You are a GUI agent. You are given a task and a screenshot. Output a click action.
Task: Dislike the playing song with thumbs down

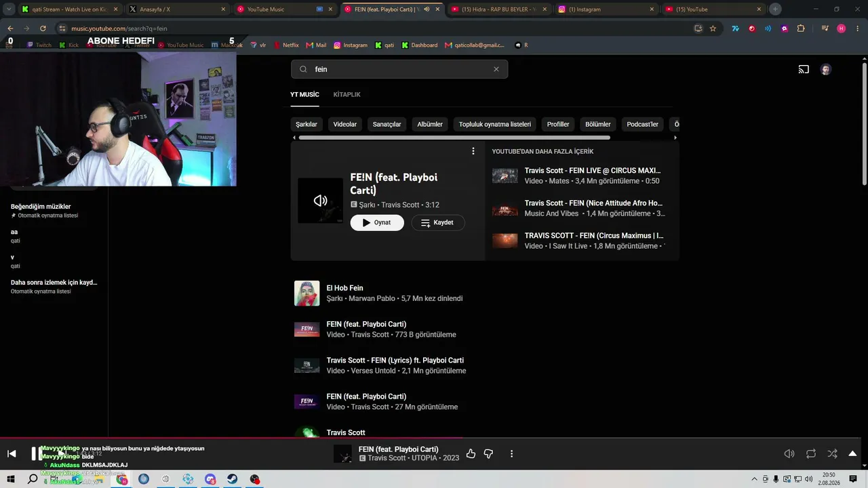click(488, 453)
